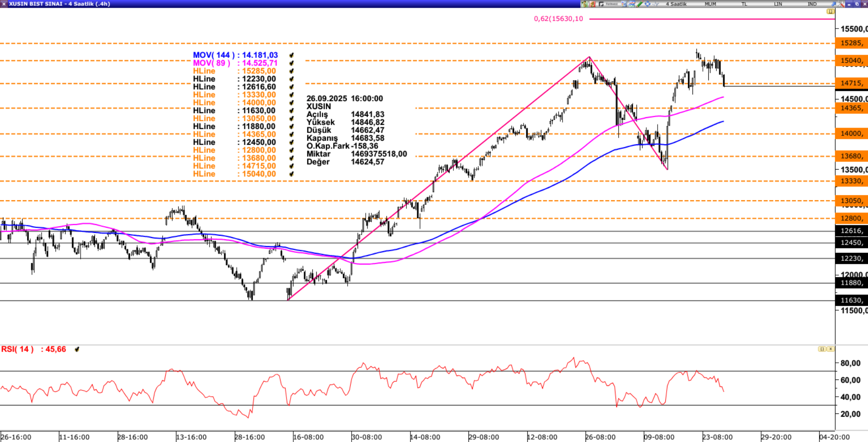The width and height of the screenshot is (868, 442).
Task: Toggle the RSI(14) indicator checkmark
Action: (77, 349)
